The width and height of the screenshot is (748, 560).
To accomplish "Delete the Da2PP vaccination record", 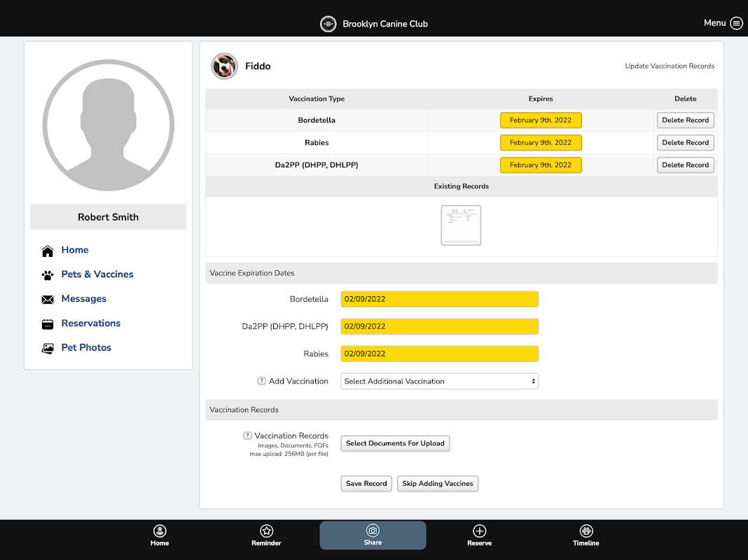I will [x=686, y=165].
